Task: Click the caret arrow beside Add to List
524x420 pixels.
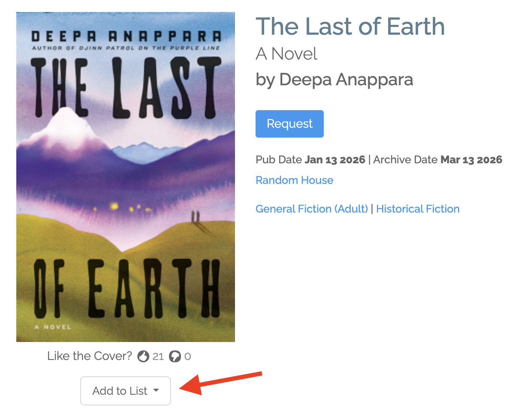Action: pyautogui.click(x=156, y=390)
